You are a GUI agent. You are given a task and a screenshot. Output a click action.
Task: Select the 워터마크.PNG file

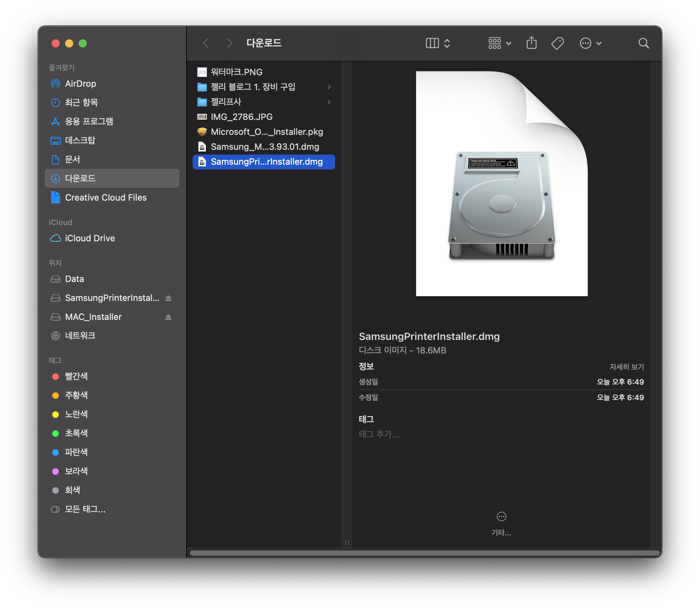point(264,72)
